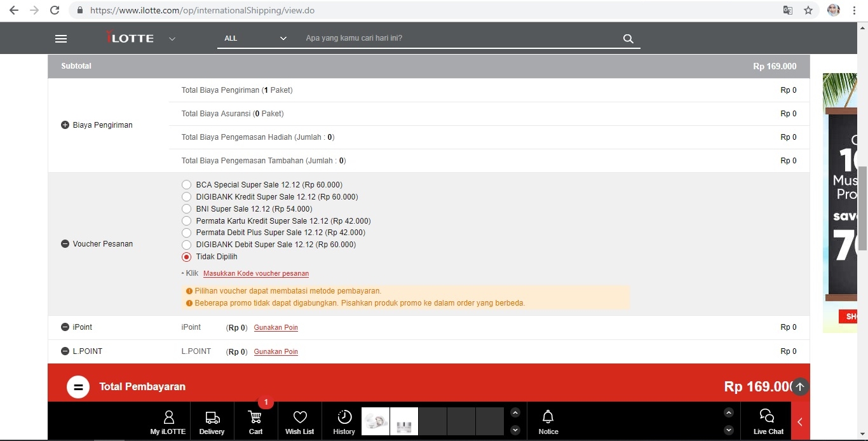Image resolution: width=868 pixels, height=441 pixels.
Task: Open History in the bottom bar
Action: click(344, 423)
